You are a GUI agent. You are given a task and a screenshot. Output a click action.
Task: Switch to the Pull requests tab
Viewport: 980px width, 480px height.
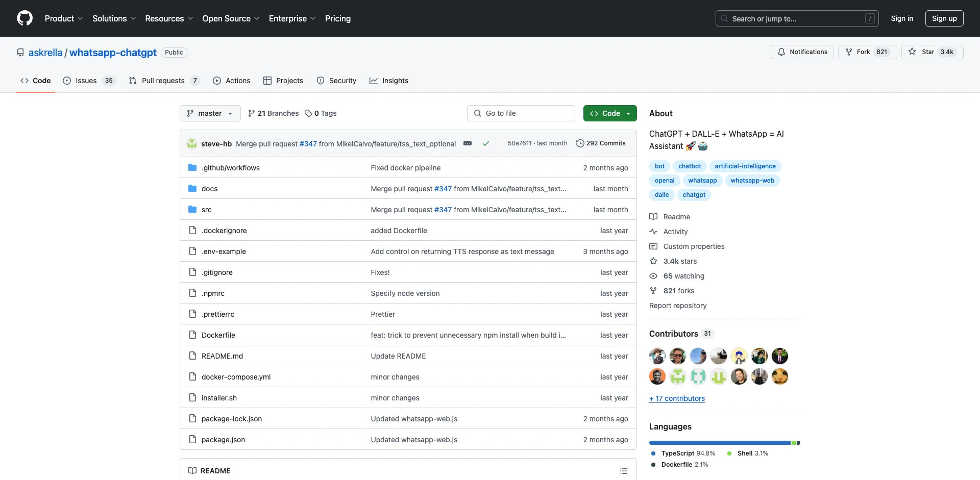pos(164,81)
